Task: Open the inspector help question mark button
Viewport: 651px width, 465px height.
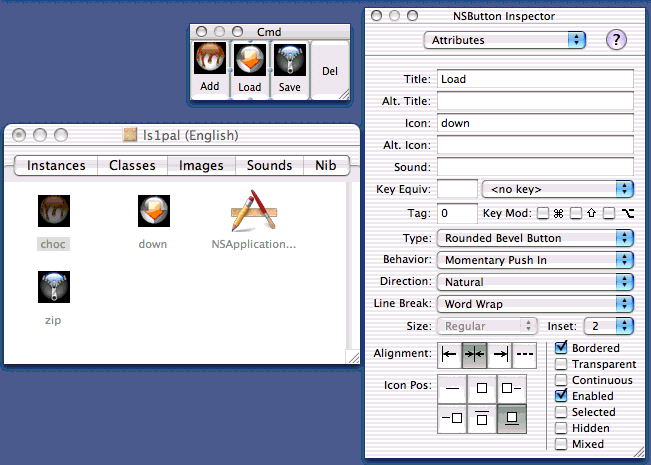Action: 617,40
